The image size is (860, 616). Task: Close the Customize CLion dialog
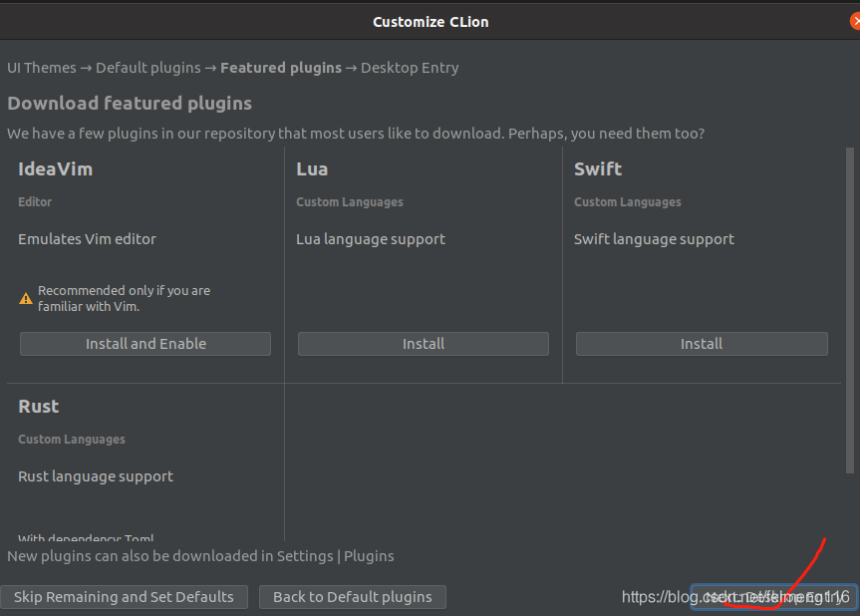click(855, 21)
